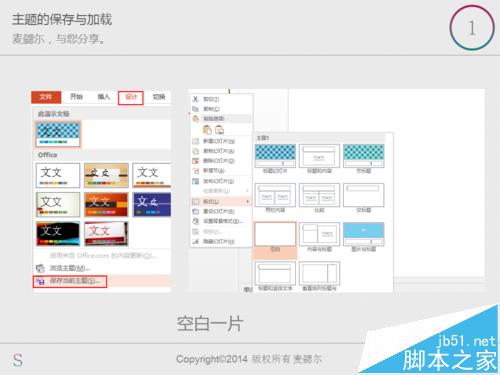Switch to the 切换 ribbon tab
Image resolution: width=500 pixels, height=375 pixels.
(x=159, y=97)
